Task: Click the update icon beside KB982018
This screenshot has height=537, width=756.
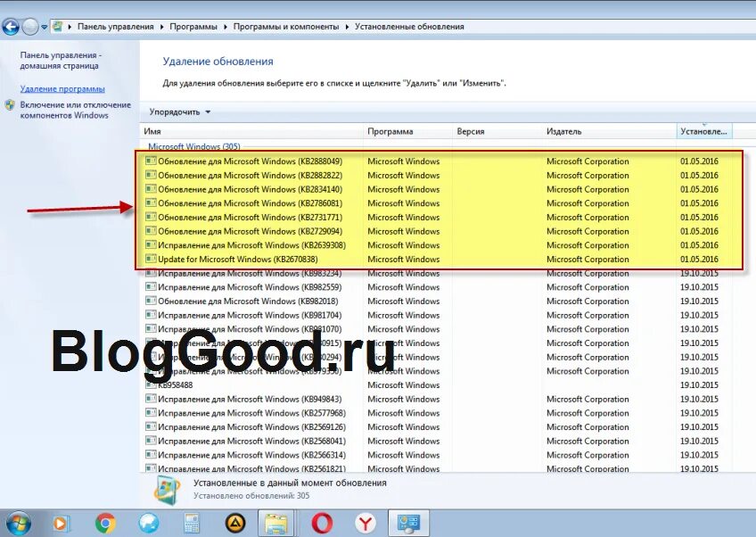Action: click(x=151, y=301)
